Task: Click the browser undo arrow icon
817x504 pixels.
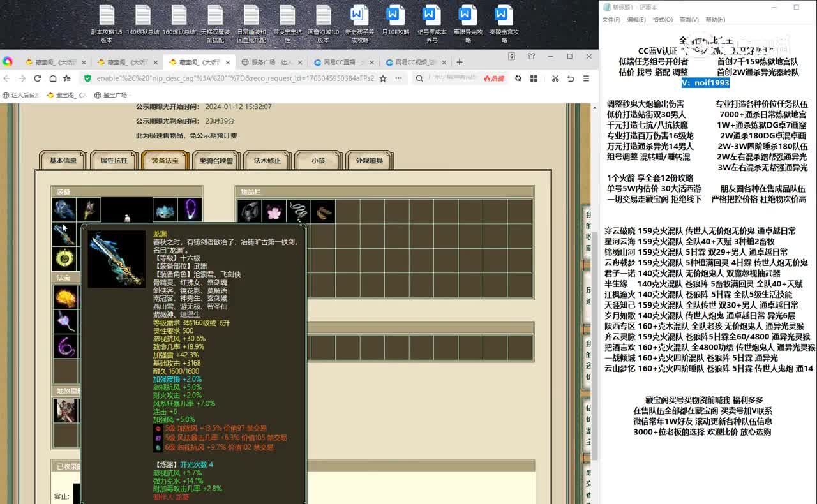Action: [570, 78]
